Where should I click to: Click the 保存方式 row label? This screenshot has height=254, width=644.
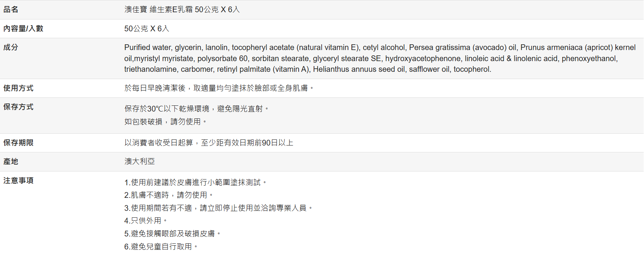point(18,107)
